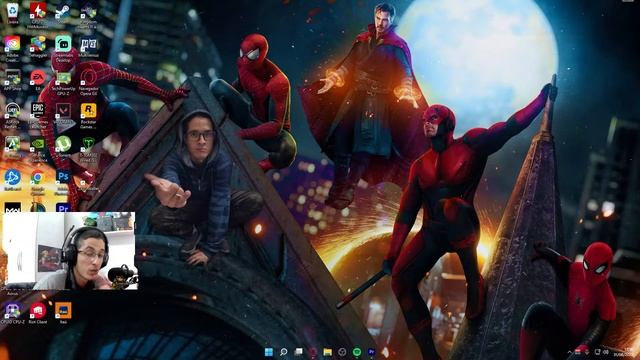Screen dimensions: 640x360
Task: Launch the Riot Client desktop shortcut
Action: 38,313
